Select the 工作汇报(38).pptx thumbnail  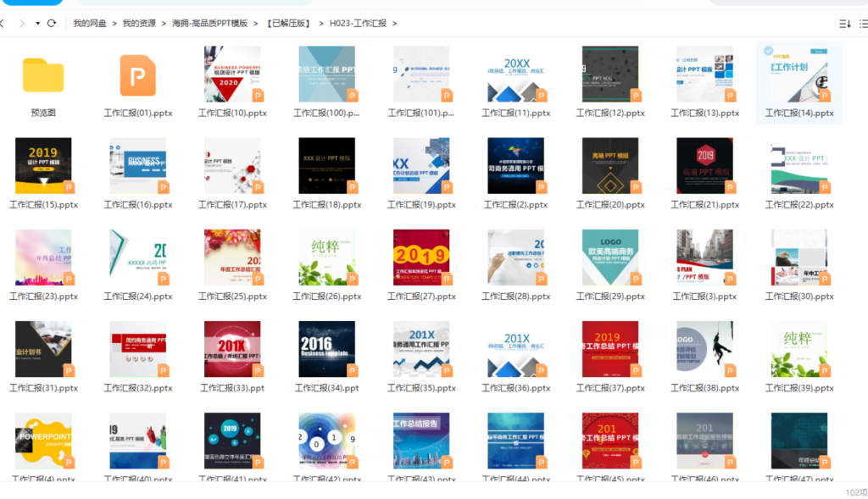pos(704,349)
